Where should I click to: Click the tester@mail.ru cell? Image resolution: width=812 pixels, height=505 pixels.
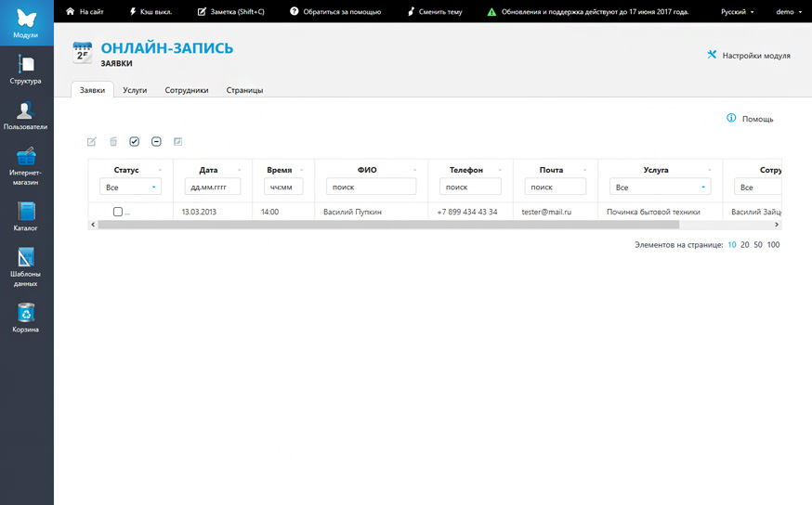tap(546, 212)
